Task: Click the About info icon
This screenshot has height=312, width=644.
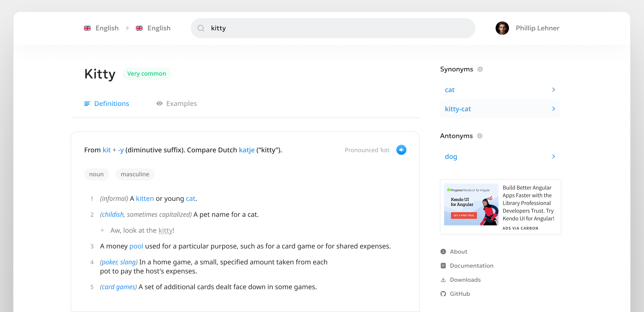Action: coord(443,251)
